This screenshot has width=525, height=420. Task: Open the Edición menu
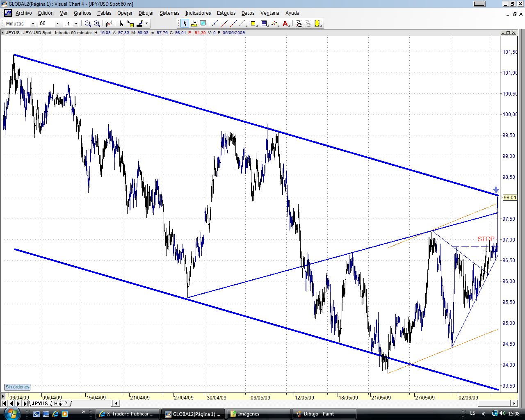(46, 13)
